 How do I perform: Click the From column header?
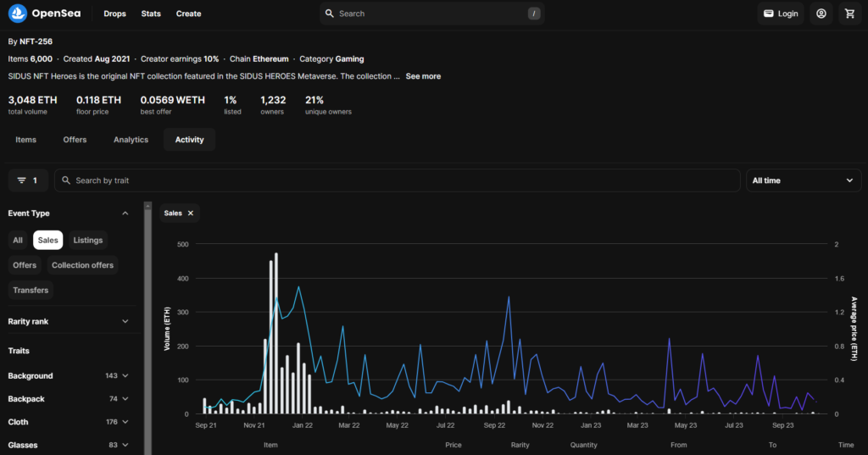[679, 445]
